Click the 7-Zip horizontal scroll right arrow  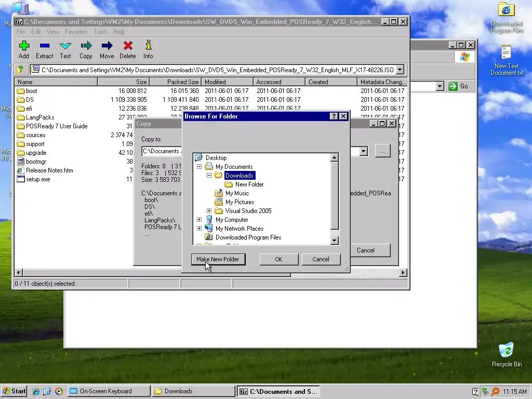coord(403,272)
